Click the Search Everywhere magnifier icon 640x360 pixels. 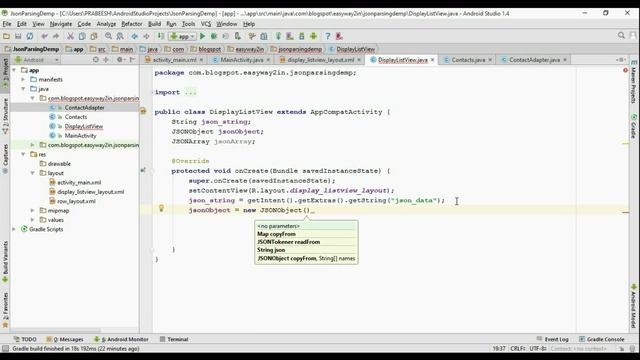621,36
